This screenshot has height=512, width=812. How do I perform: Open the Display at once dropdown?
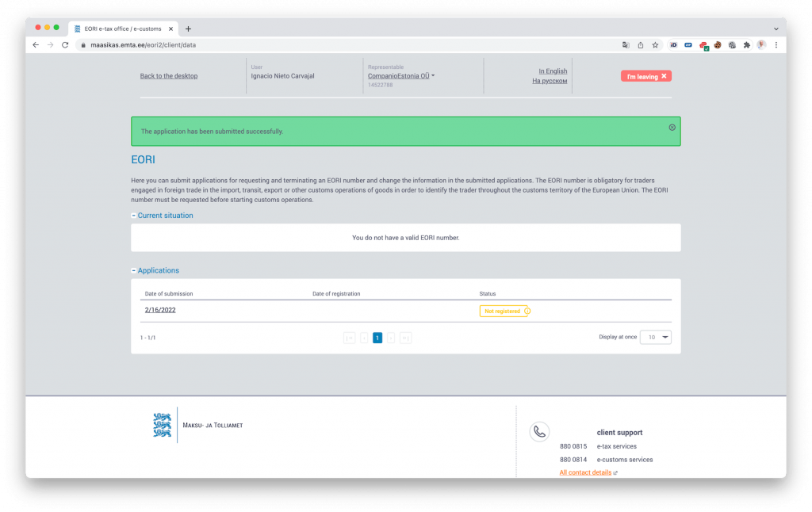(x=655, y=337)
